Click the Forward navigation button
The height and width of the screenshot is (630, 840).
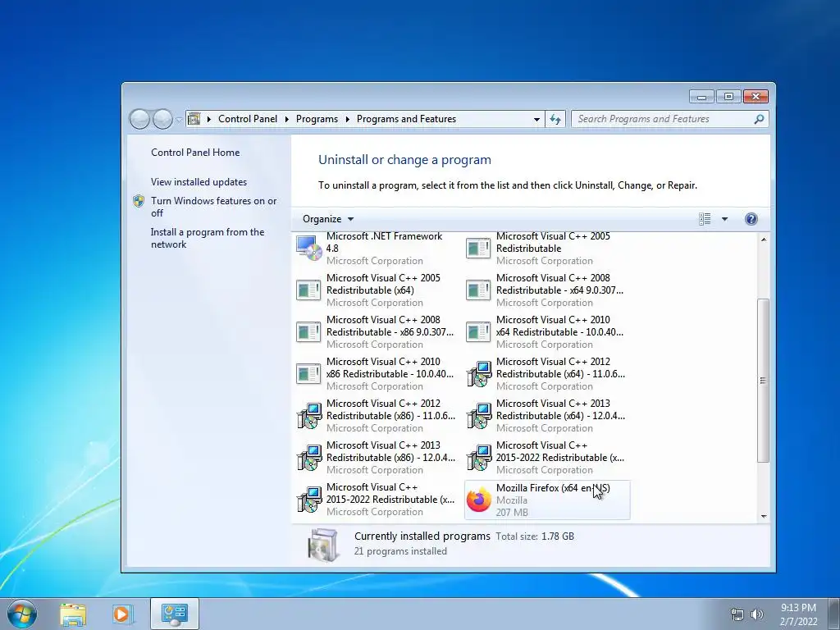[x=162, y=119]
